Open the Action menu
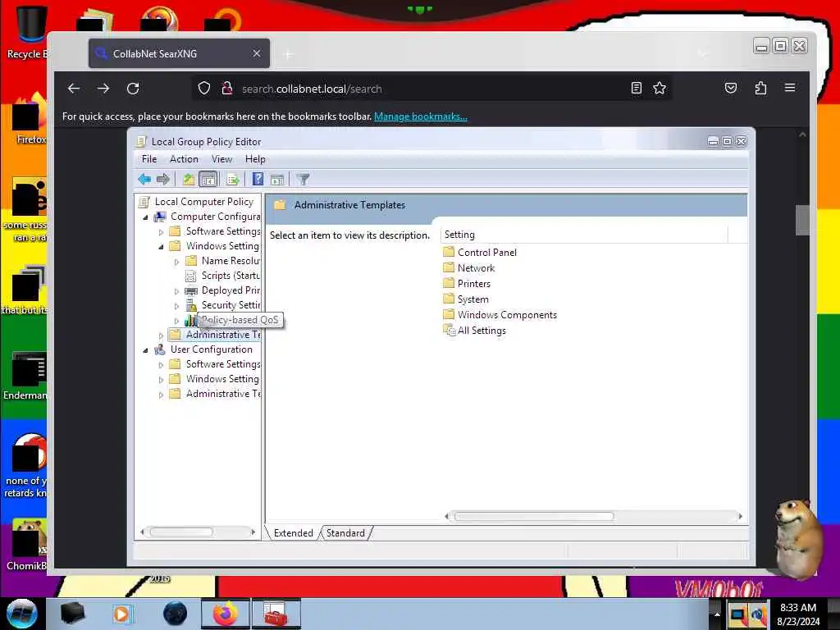The image size is (840, 630). [x=184, y=159]
